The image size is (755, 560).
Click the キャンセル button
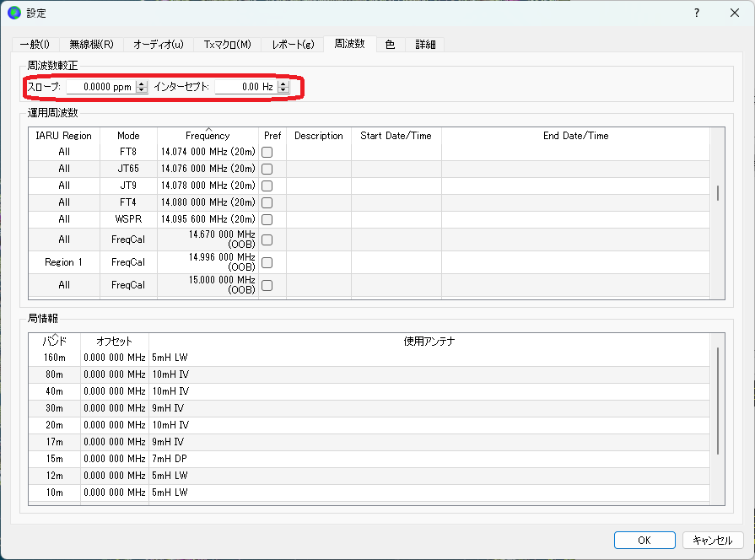[713, 541]
